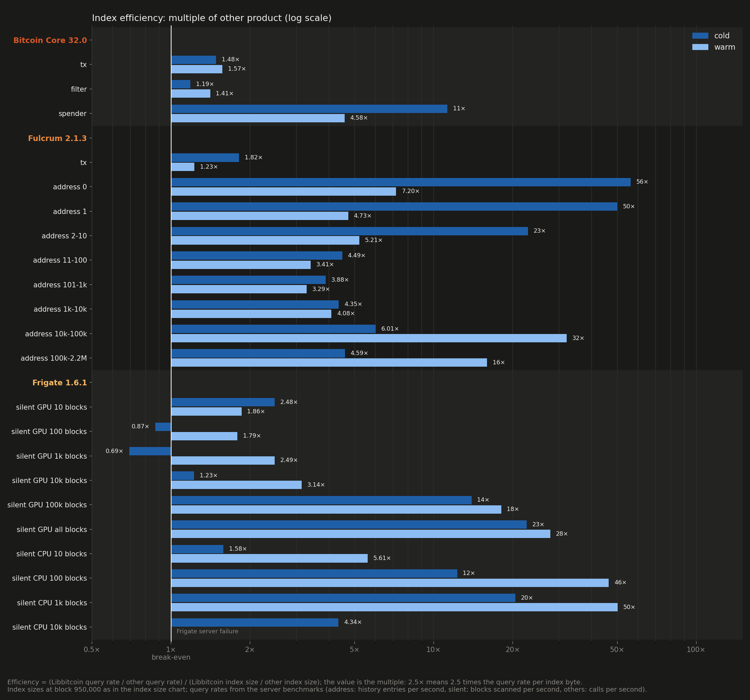
Task: Click the chart title about index efficiency
Action: click(x=212, y=18)
